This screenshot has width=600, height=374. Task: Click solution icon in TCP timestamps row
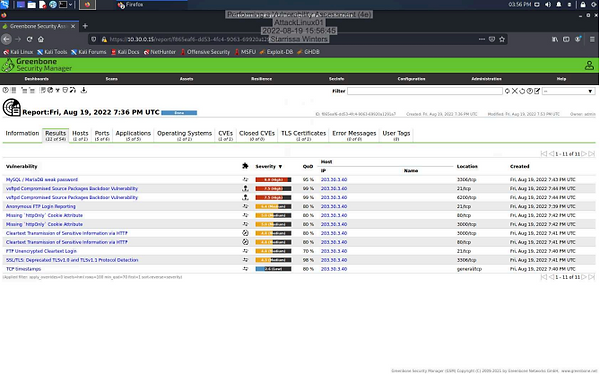click(245, 269)
